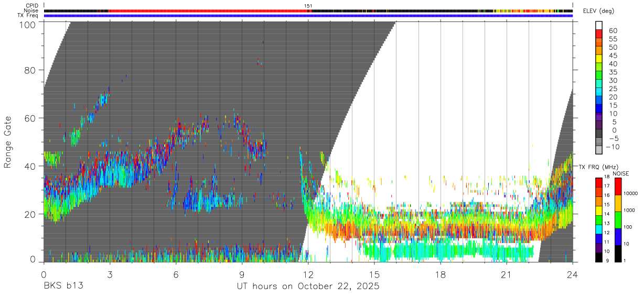Screen dimensions: 644x297
Task: Click 'UT hours on October 22, 2025' label
Action: tap(308, 286)
